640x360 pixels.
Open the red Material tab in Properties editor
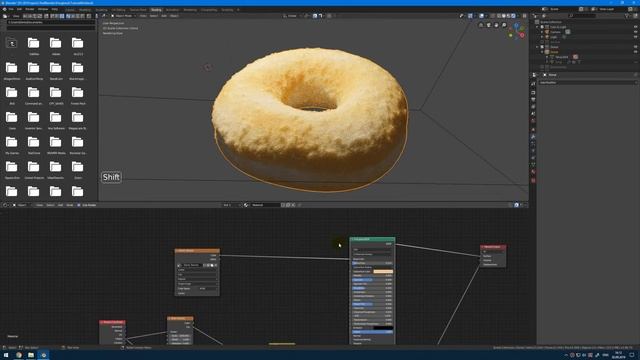[533, 172]
